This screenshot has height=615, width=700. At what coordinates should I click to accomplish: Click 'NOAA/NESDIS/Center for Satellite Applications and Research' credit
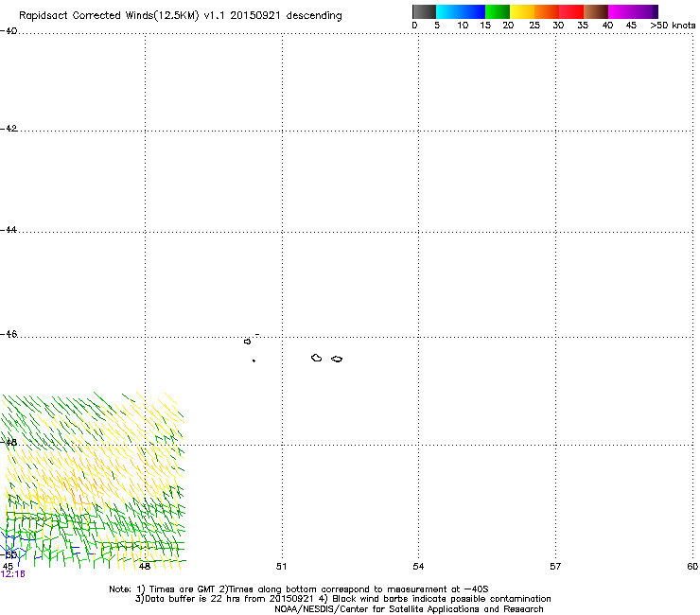409,609
